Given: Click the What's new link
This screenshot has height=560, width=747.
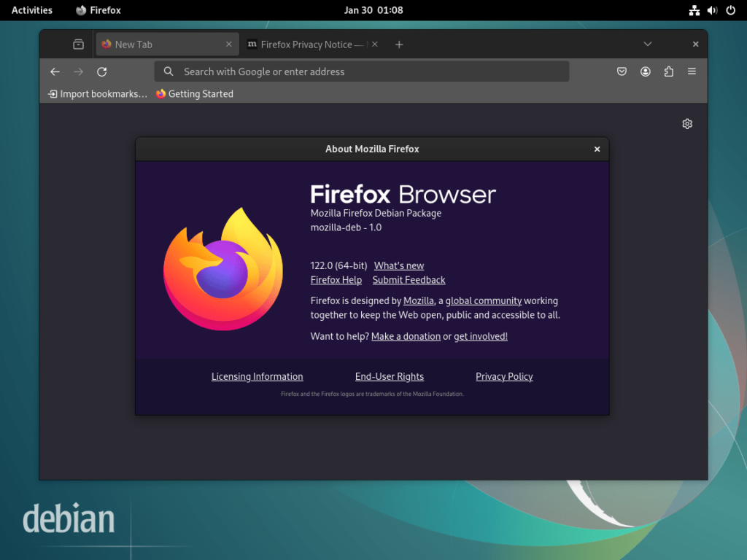Looking at the screenshot, I should pos(399,265).
